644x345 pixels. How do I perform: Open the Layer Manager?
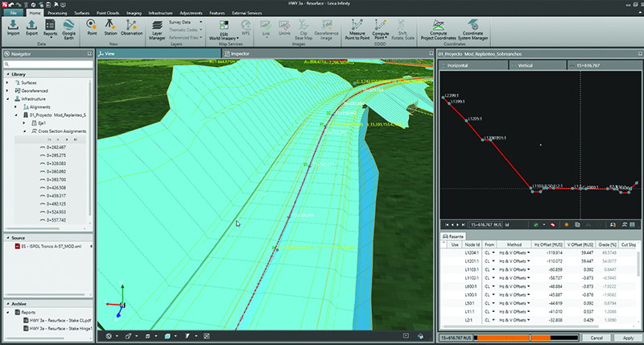(157, 30)
